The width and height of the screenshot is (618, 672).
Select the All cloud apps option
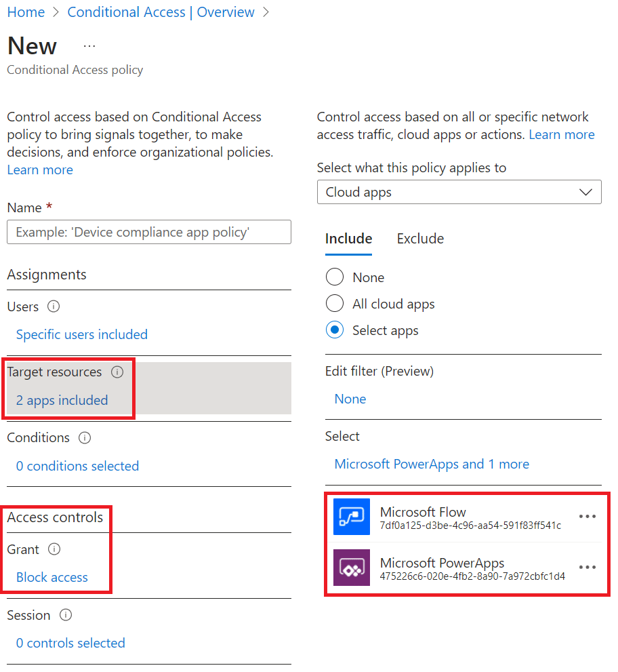(x=335, y=303)
